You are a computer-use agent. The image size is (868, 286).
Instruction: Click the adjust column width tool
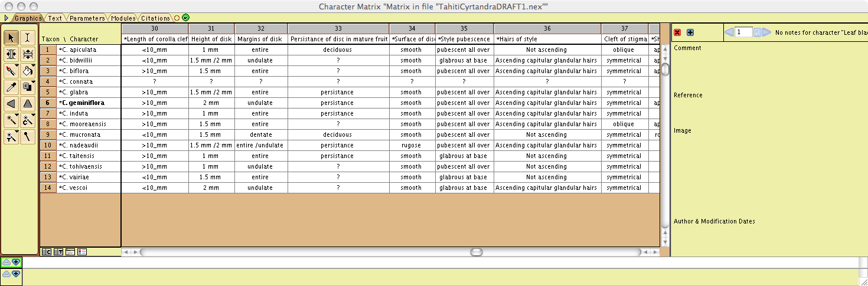click(x=11, y=54)
